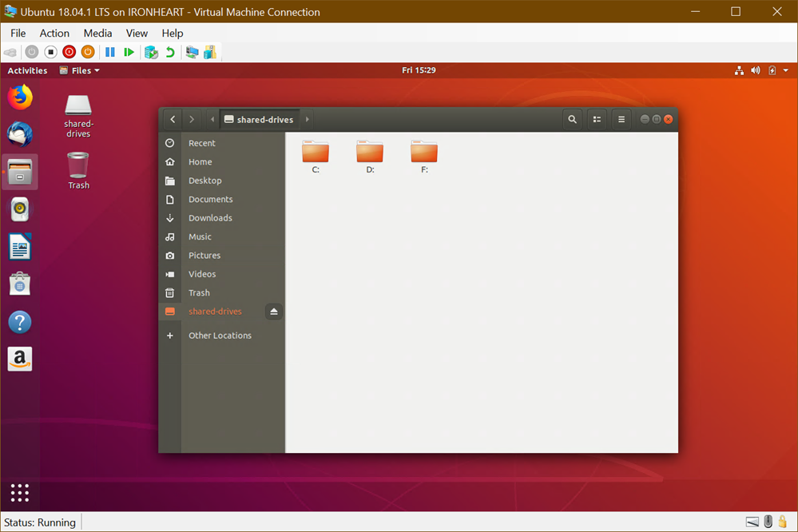The width and height of the screenshot is (798, 532).
Task: Launch Rhythmbox from the dock
Action: click(20, 209)
